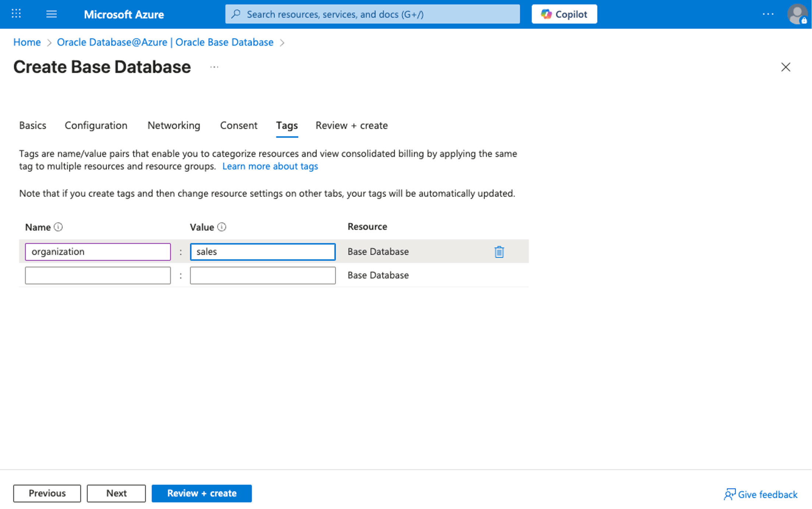Switch to the Basics tab
Viewport: 812px width, 509px height.
[x=32, y=125]
